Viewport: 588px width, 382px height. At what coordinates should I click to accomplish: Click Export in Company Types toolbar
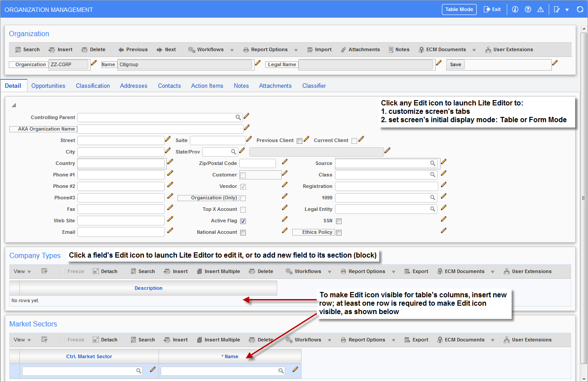(416, 271)
